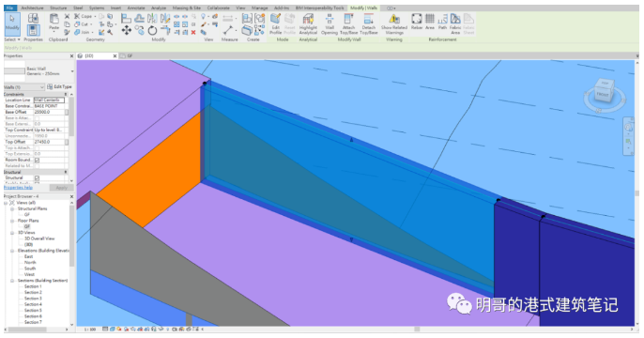Open the Basic Wall type selector dropdown
Viewport: 644px width, 338px height.
coord(72,71)
